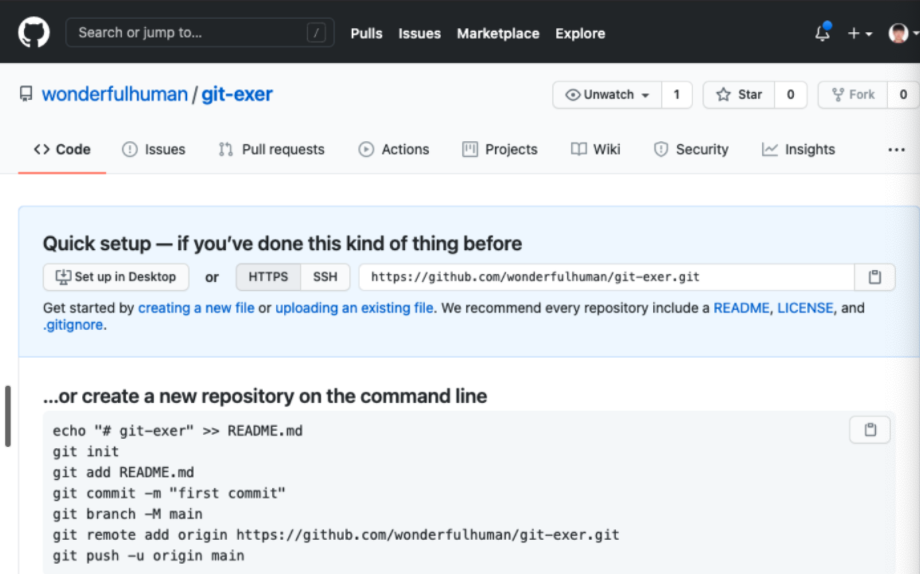Click the 'git commit -m "first commit"' line

click(169, 493)
